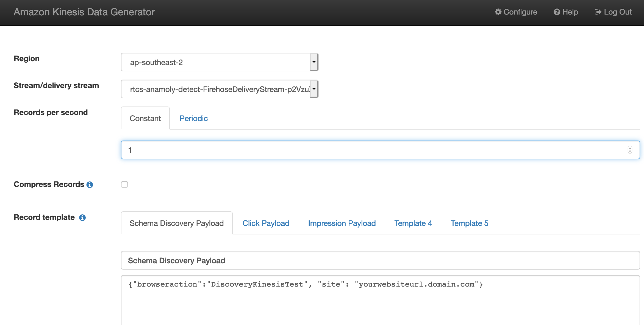Click the Configure gear icon

point(498,12)
